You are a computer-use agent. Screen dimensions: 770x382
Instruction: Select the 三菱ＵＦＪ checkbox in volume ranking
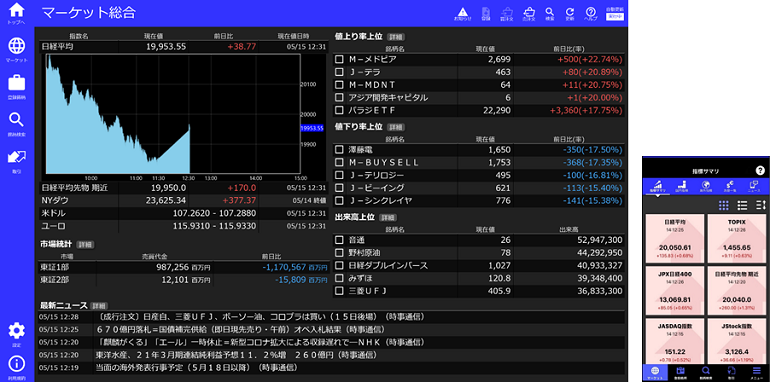pyautogui.click(x=339, y=291)
